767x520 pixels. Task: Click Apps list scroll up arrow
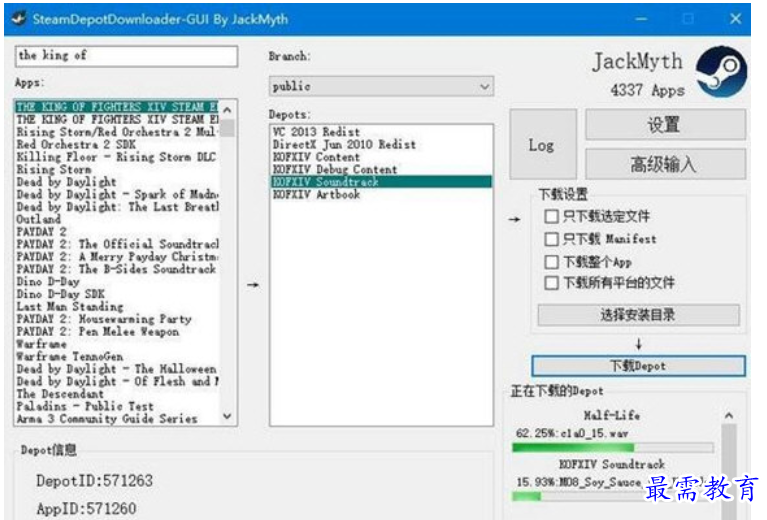[227, 110]
